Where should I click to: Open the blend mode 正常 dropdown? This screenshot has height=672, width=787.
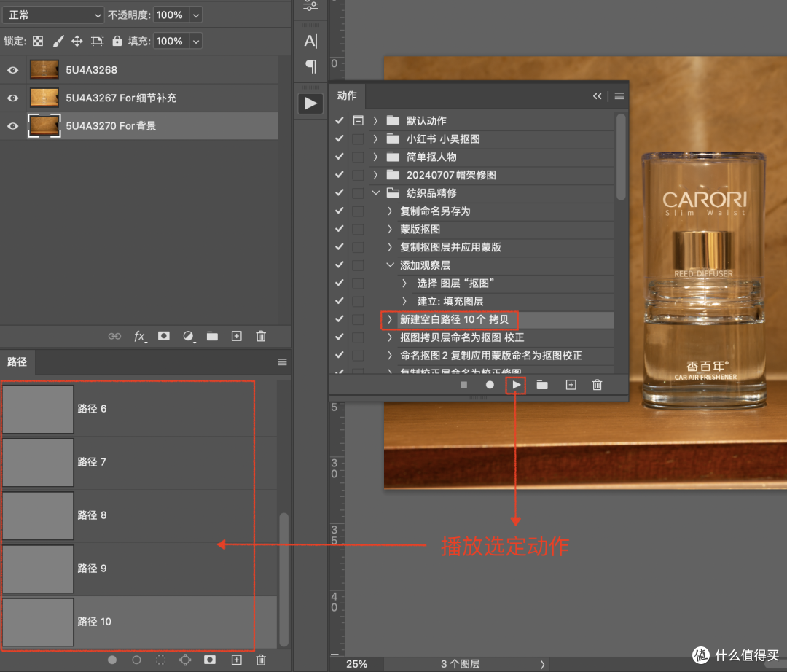tap(53, 15)
